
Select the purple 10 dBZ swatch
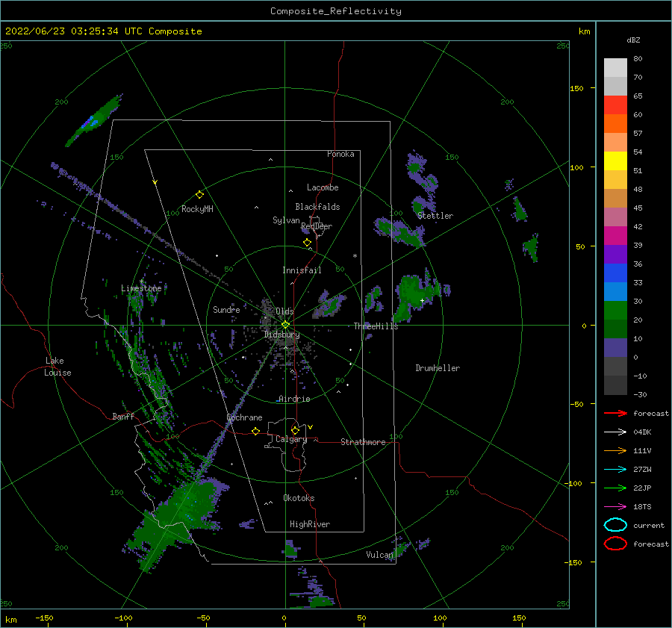click(x=615, y=347)
